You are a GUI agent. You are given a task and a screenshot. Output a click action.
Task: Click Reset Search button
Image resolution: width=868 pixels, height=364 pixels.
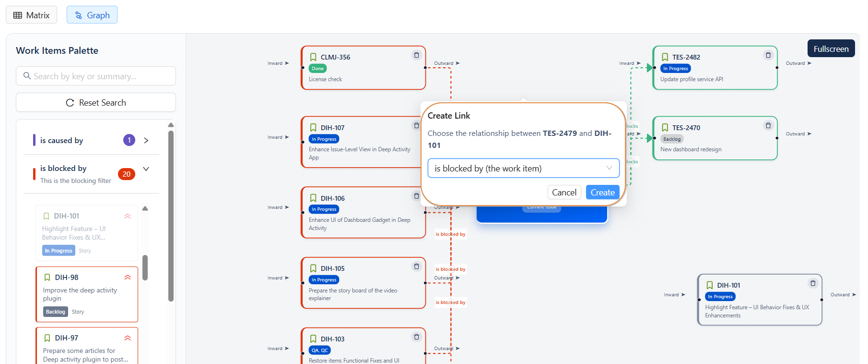pos(96,103)
